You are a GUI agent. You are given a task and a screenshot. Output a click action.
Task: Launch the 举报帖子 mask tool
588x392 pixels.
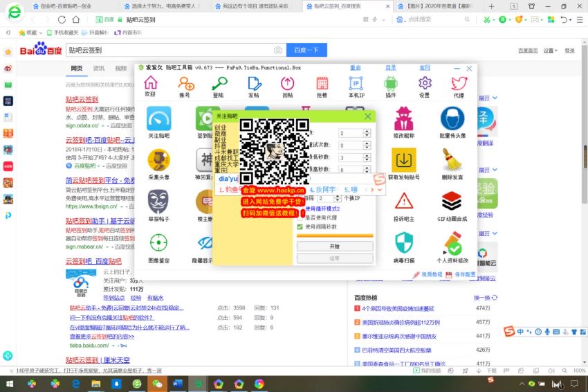tap(158, 205)
